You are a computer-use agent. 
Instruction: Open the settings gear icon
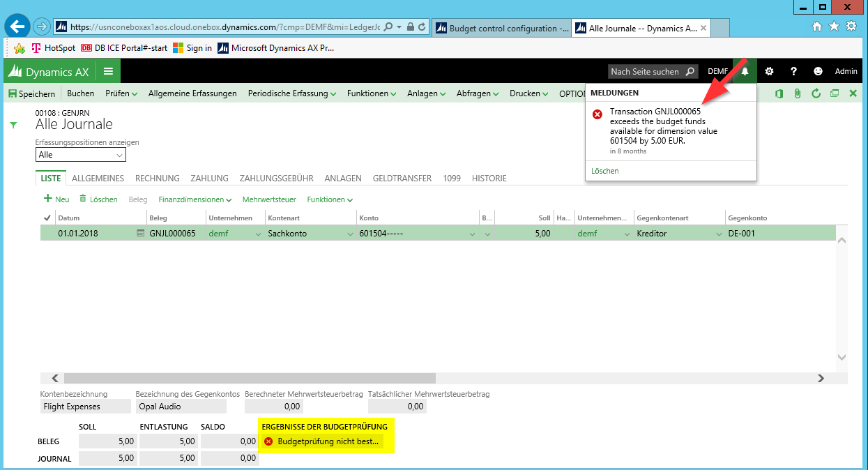click(x=769, y=71)
